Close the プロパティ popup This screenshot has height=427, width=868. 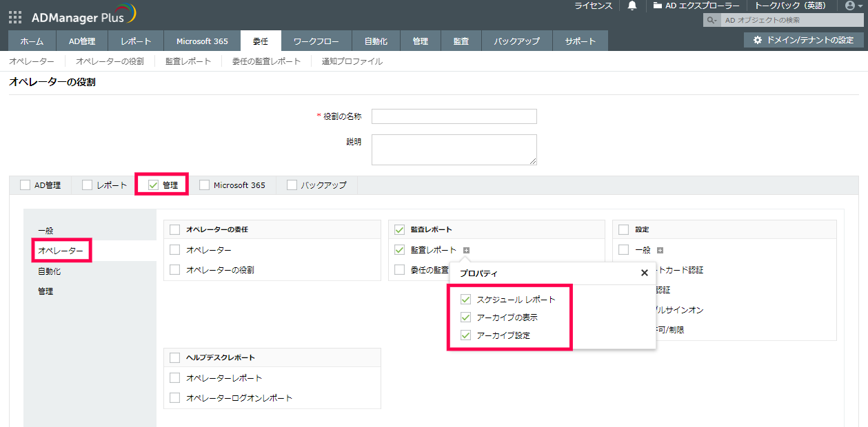click(645, 273)
